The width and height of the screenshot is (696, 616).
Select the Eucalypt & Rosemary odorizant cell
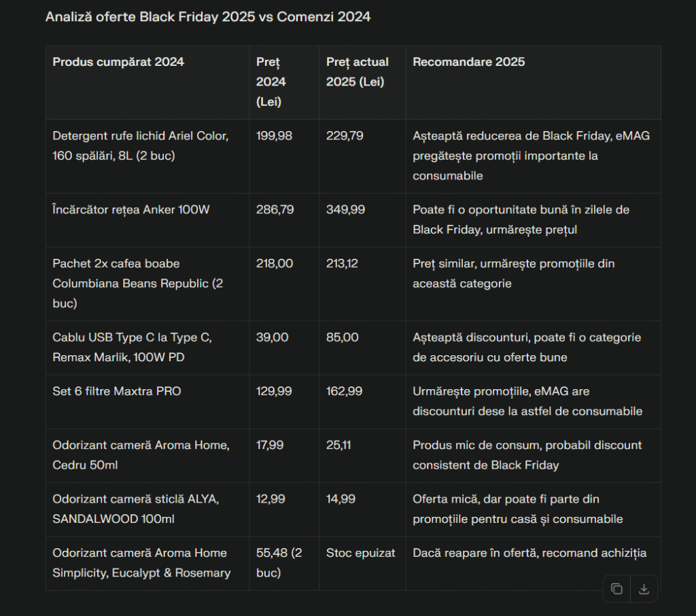click(x=141, y=562)
